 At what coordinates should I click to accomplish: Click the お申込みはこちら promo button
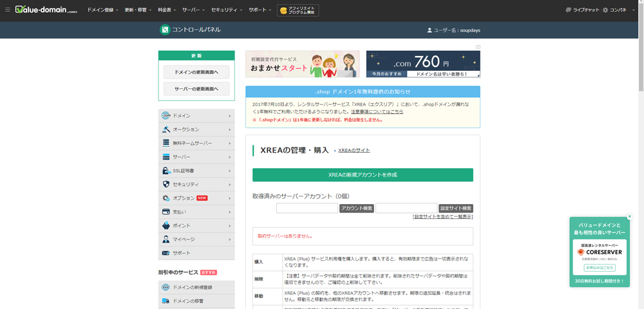(600, 268)
